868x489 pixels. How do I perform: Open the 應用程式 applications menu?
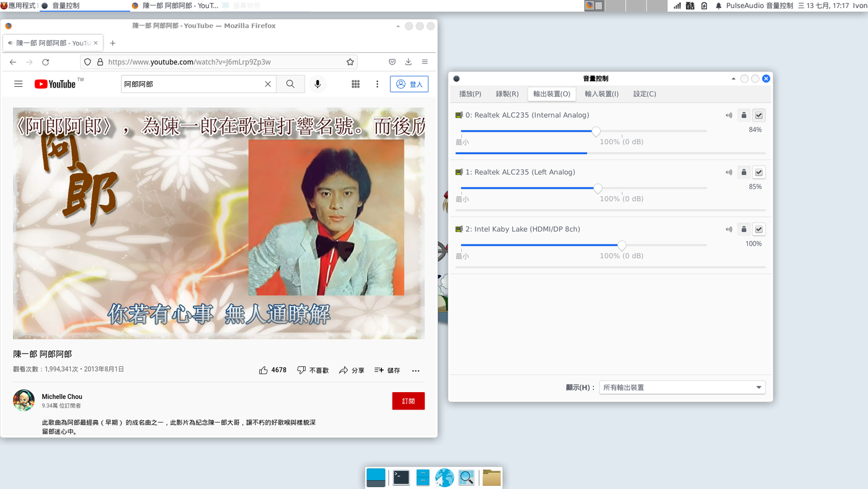pos(19,6)
